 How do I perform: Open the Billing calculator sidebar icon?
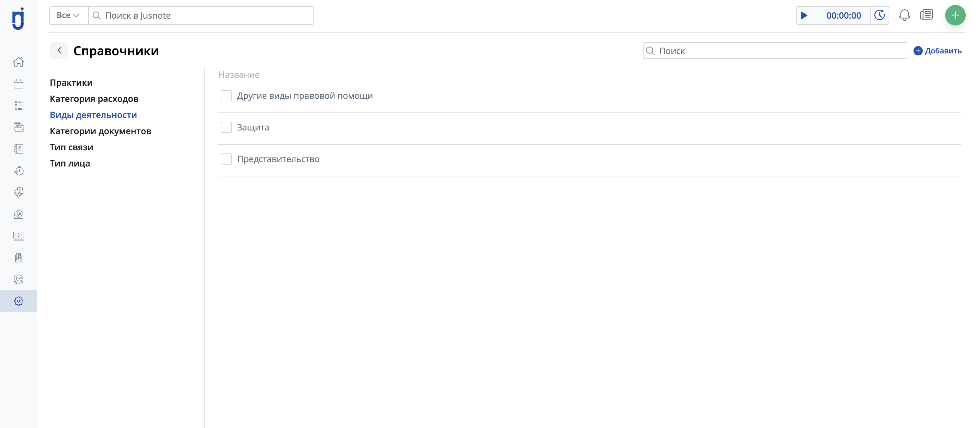coord(18,258)
